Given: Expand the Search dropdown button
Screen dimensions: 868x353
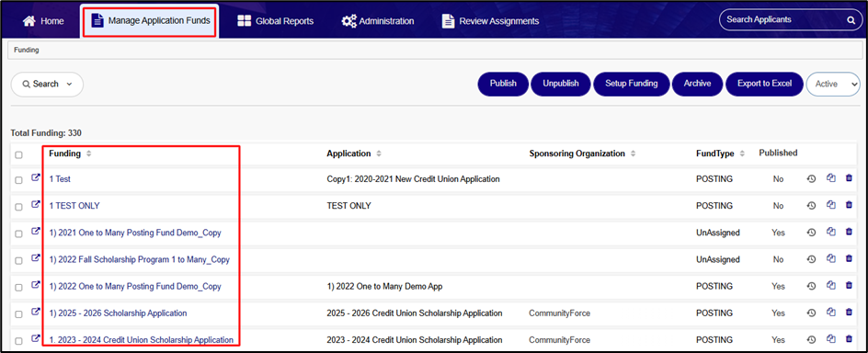Looking at the screenshot, I should tap(47, 84).
